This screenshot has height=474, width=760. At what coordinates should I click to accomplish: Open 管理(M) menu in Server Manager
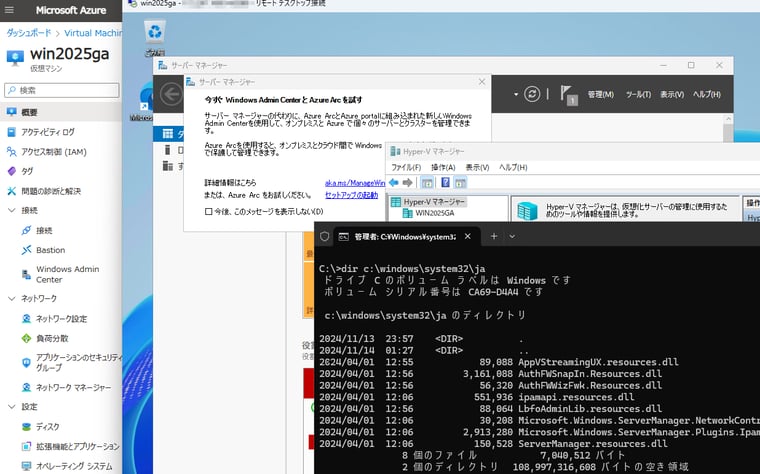pos(601,95)
